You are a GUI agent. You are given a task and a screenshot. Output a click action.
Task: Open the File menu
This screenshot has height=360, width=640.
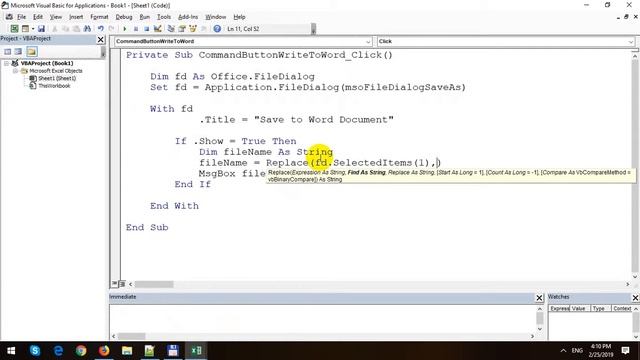pos(21,17)
